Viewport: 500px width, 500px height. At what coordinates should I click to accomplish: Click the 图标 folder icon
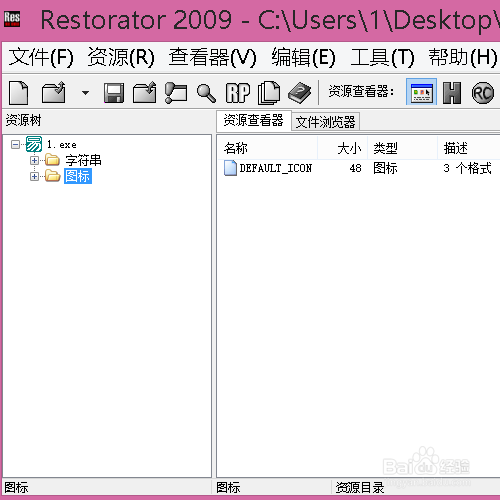52,176
